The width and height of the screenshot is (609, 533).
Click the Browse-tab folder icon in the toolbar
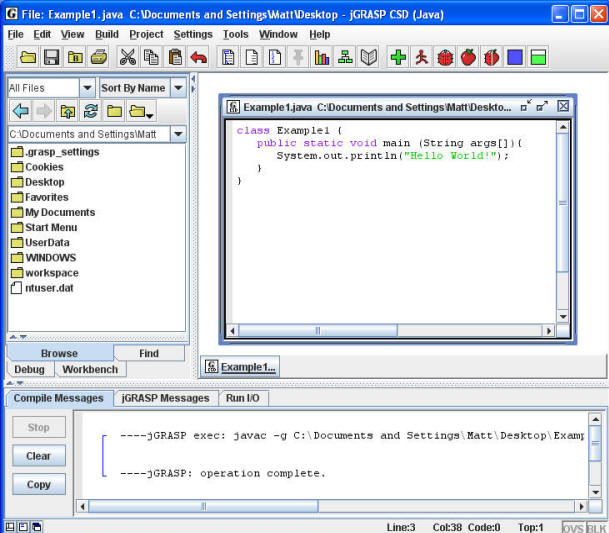tap(75, 57)
